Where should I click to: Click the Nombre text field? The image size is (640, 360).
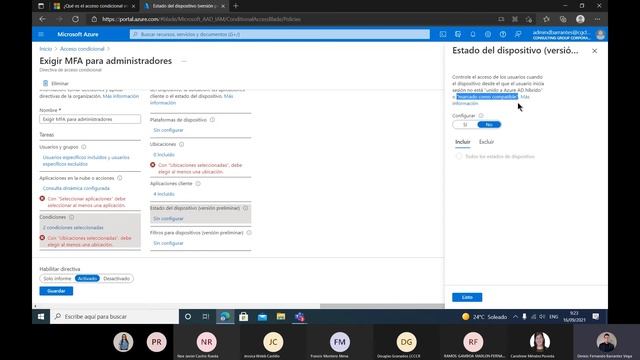click(x=90, y=119)
